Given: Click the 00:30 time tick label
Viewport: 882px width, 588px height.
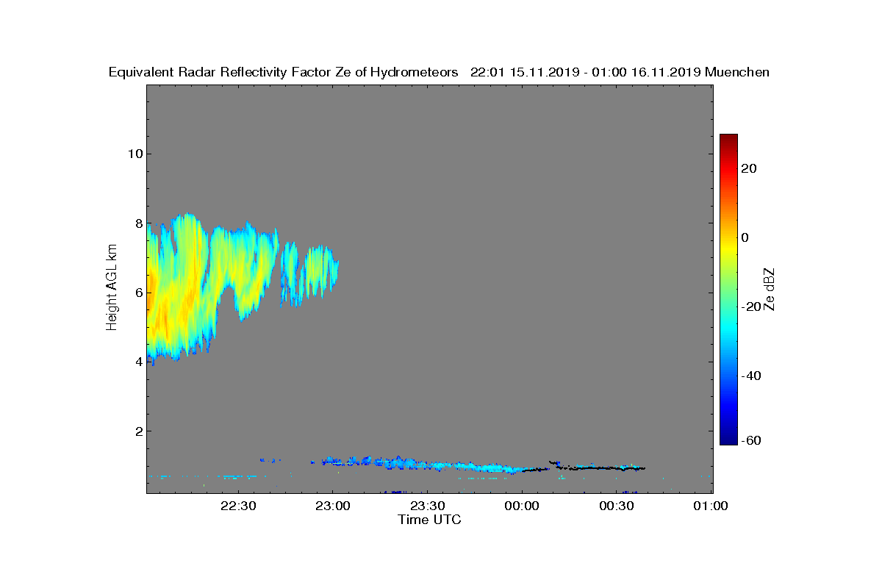Looking at the screenshot, I should tap(617, 506).
